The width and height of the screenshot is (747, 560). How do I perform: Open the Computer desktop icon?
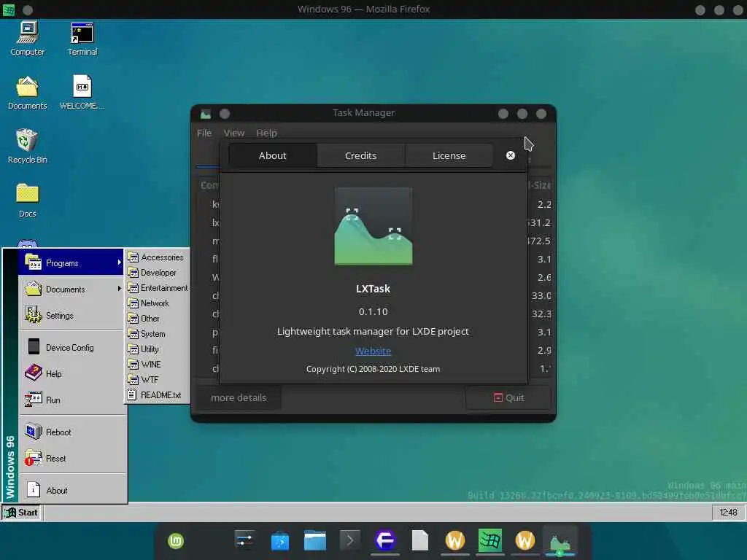[x=27, y=39]
